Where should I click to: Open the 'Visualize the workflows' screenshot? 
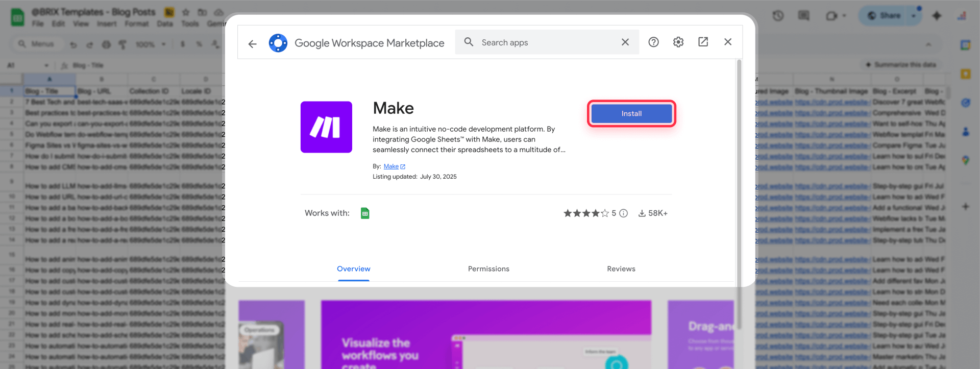click(486, 334)
